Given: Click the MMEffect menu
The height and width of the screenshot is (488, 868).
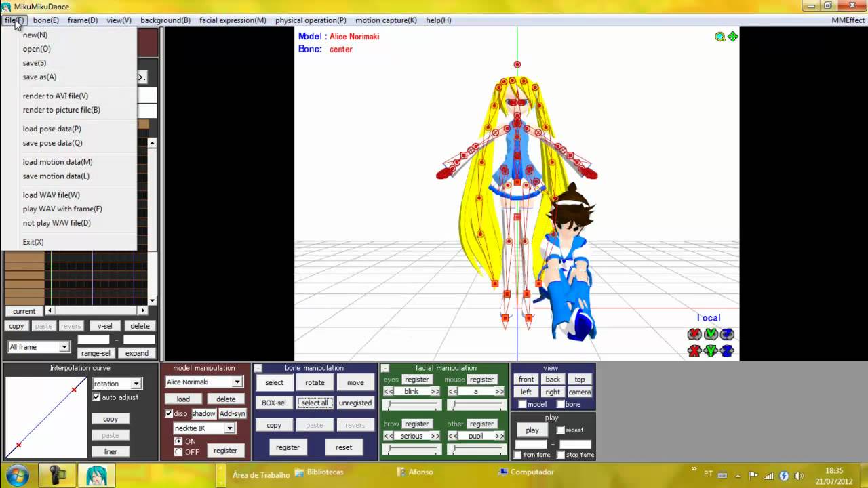Looking at the screenshot, I should click(848, 20).
